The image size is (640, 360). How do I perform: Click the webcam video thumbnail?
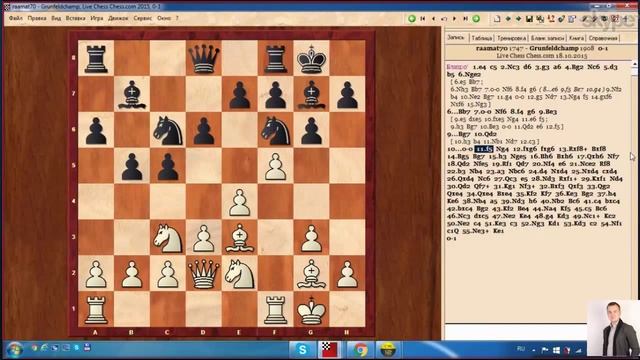click(613, 329)
